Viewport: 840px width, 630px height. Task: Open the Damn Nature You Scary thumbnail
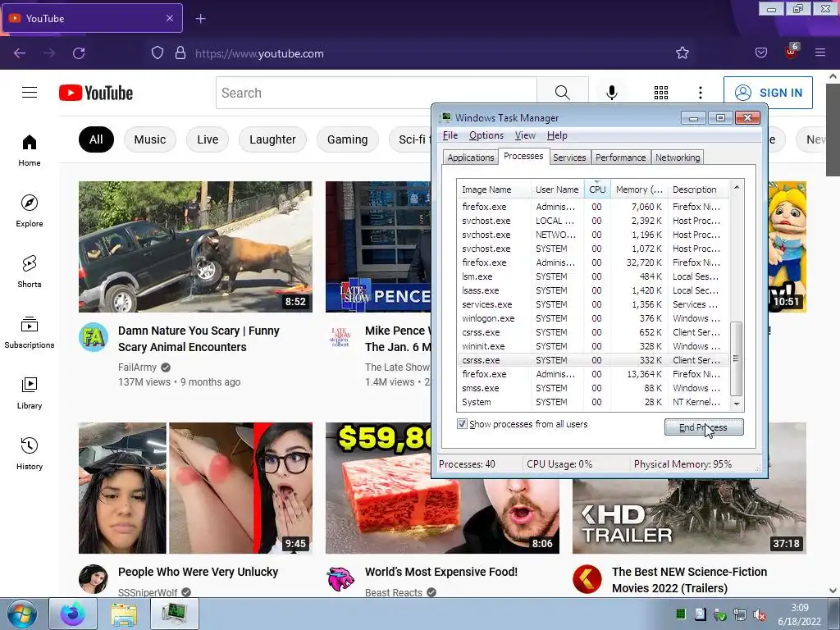[x=195, y=246]
